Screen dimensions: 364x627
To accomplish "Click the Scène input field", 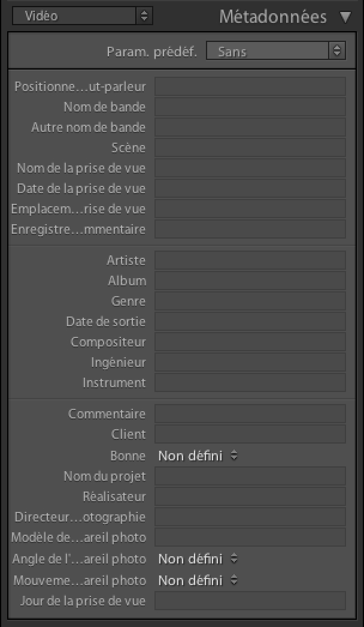I will click(x=250, y=147).
